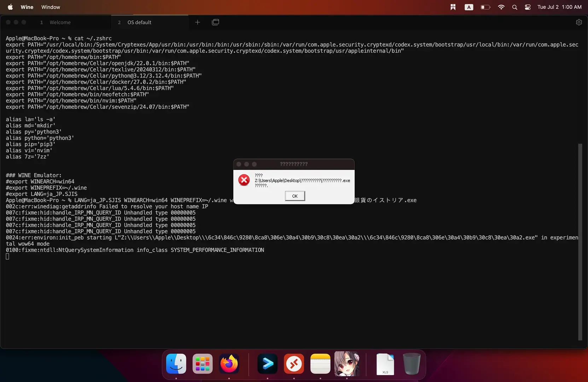Open the tab overview windows icon
588x382 pixels.
pos(215,22)
